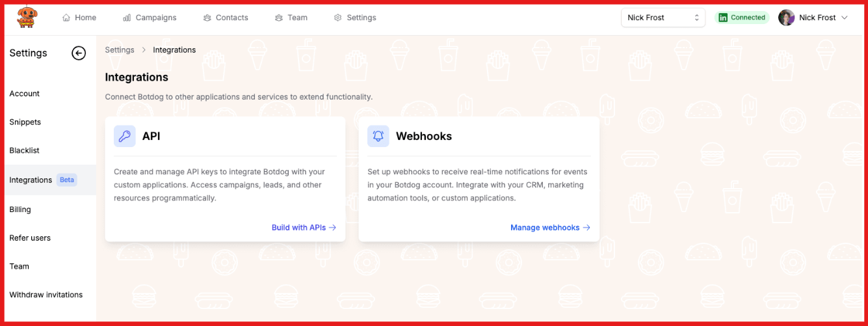The width and height of the screenshot is (868, 326).
Task: Open Settings in top navigation
Action: click(x=355, y=18)
